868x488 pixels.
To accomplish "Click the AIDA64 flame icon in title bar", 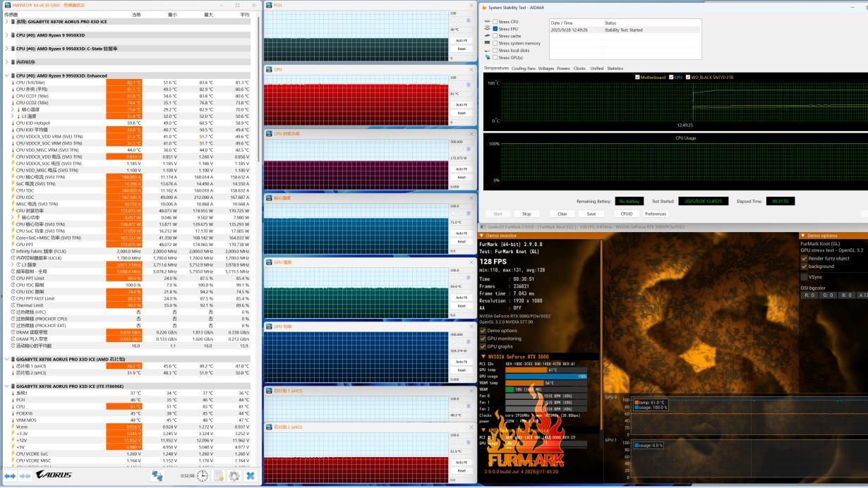I will (484, 7).
